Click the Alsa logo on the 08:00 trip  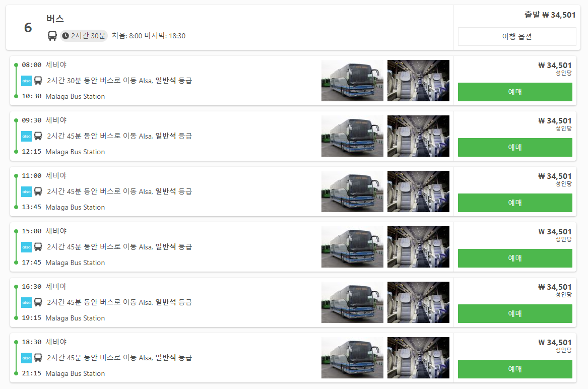pos(26,81)
